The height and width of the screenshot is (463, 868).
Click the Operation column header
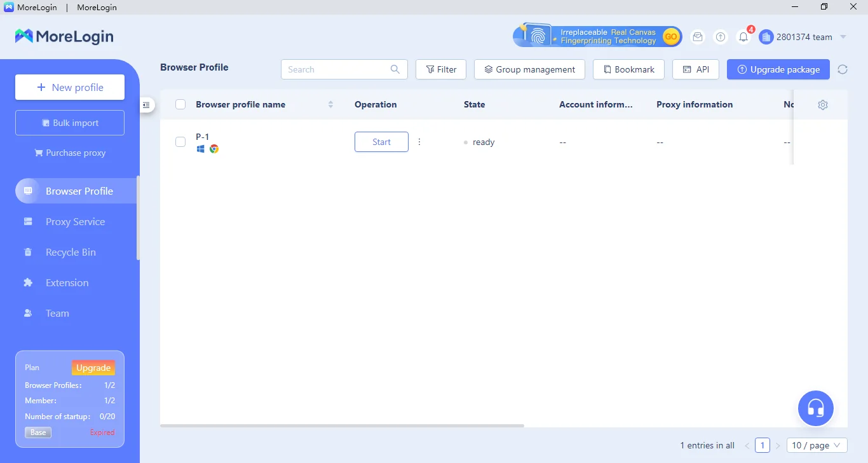point(376,104)
